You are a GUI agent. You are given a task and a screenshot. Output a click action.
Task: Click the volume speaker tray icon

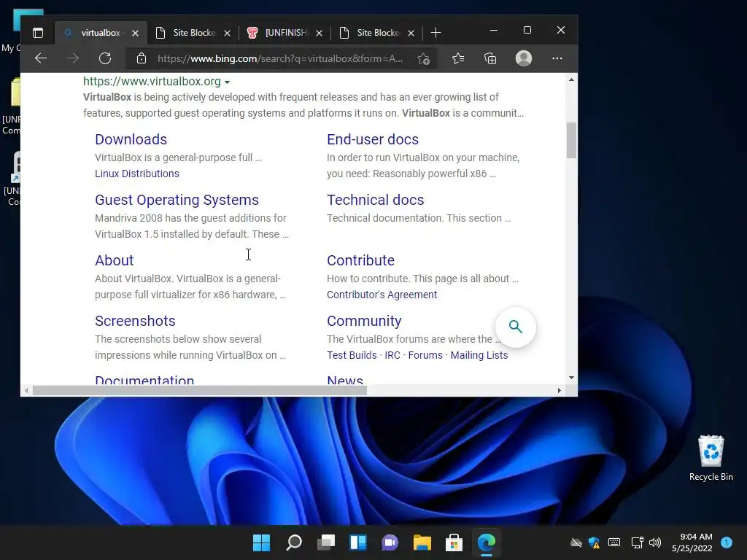pos(656,542)
